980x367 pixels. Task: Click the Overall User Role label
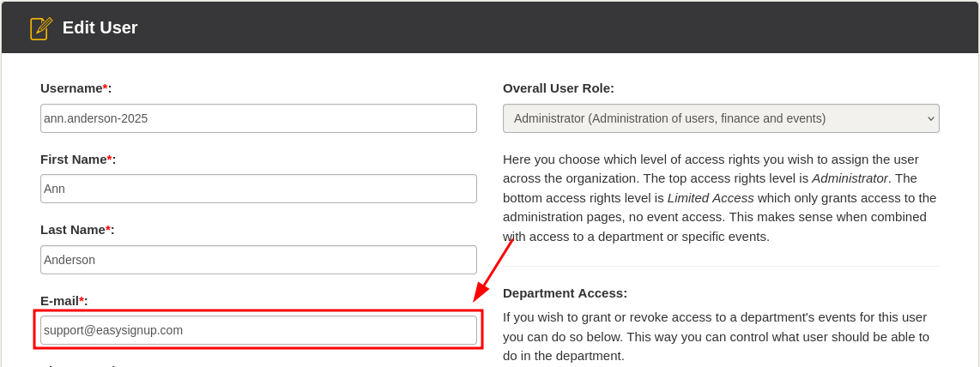coord(558,88)
